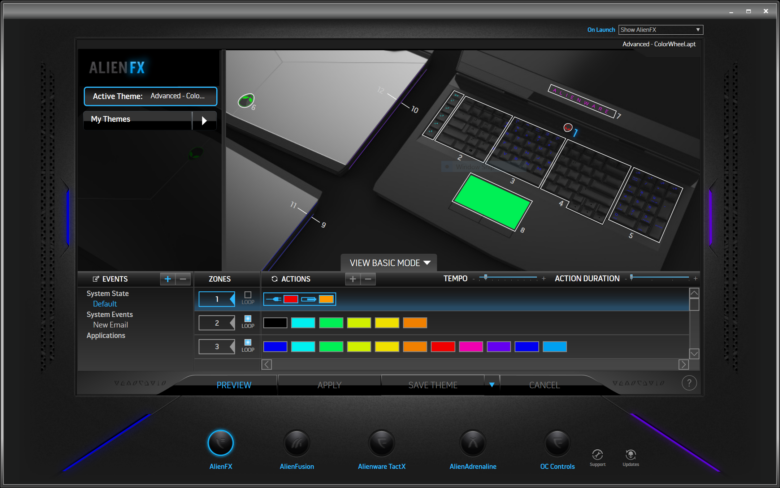Image resolution: width=780 pixels, height=488 pixels.
Task: Select the magenta swatch in zone 3
Action: point(471,347)
